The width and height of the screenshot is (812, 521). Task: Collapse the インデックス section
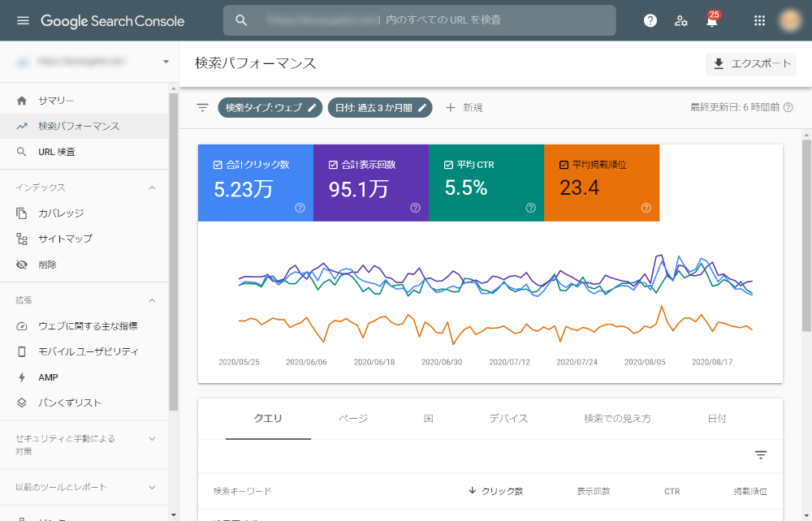click(x=152, y=187)
